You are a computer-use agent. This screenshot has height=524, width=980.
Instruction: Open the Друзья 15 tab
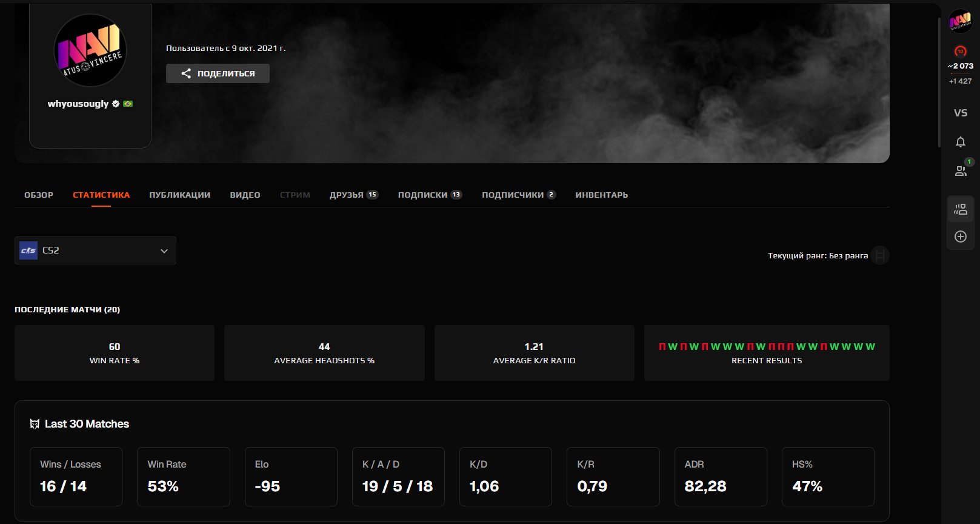[x=354, y=195]
